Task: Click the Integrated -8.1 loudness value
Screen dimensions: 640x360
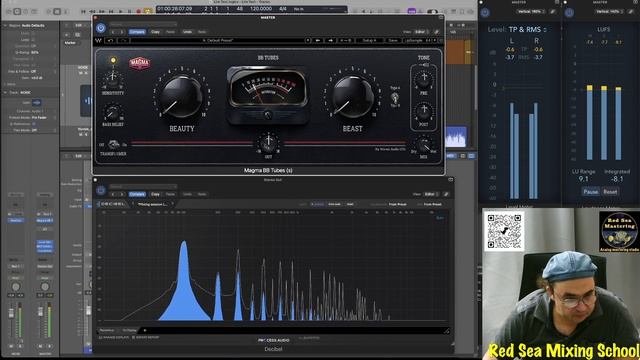Action: tap(617, 179)
